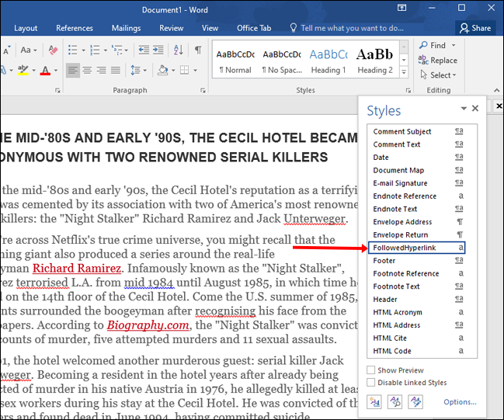Open the Paragraph dialog launcher
The height and width of the screenshot is (420, 504).
coord(203,91)
